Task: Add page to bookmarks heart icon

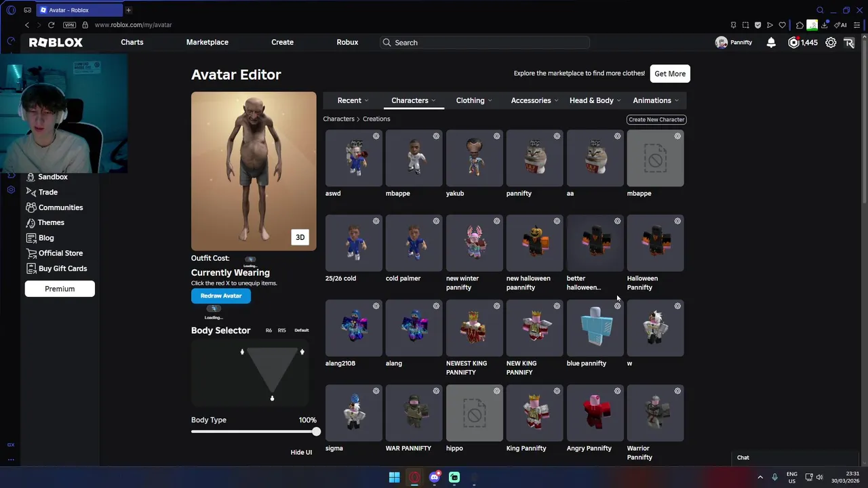Action: pos(782,25)
